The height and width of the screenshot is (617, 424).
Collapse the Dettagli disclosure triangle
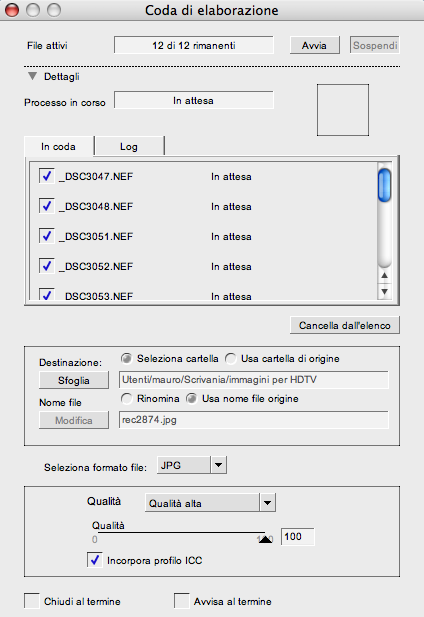click(32, 76)
